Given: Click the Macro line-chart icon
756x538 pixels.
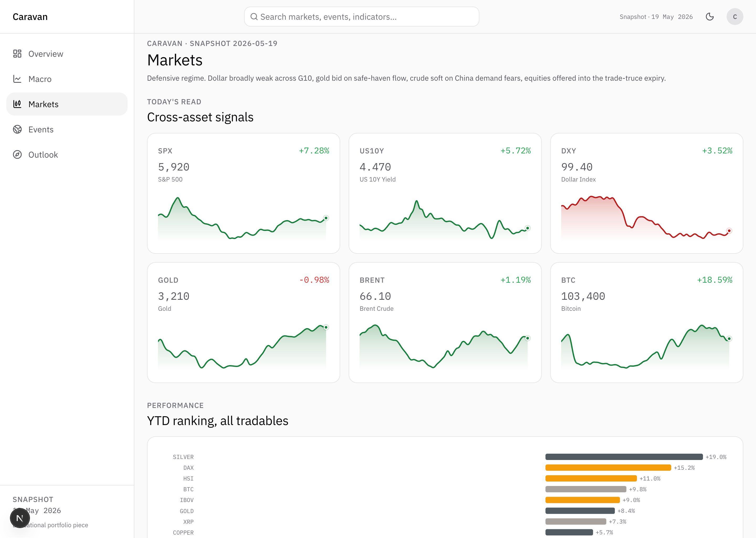Looking at the screenshot, I should 17,79.
